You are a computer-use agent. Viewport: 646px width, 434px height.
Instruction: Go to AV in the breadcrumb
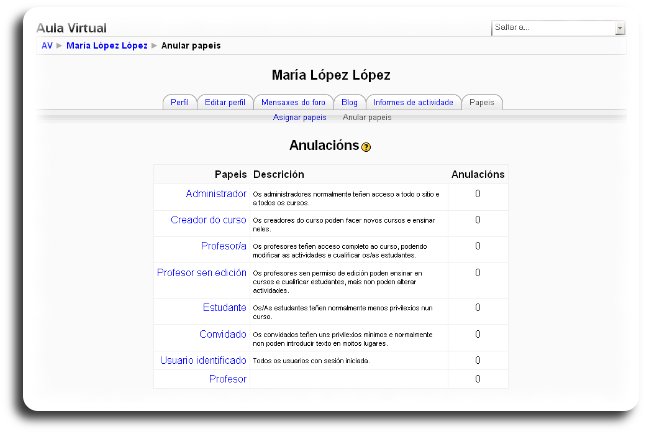pos(47,46)
